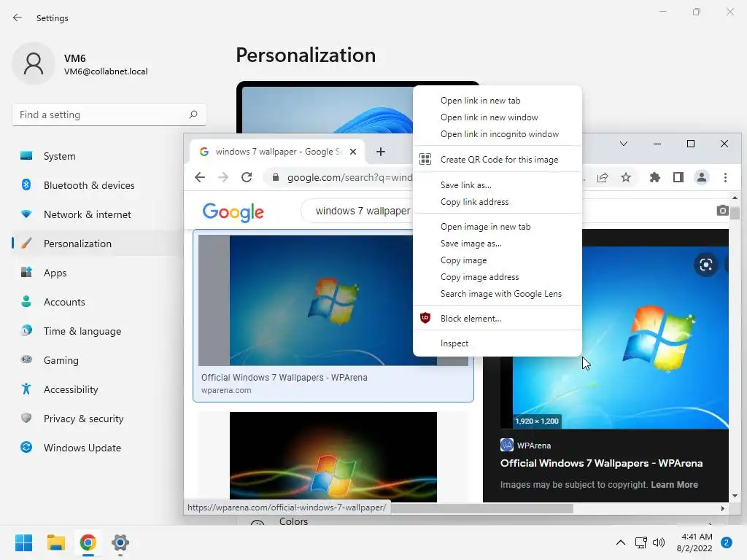Close the windows 7 wallpaper tab
The width and height of the screenshot is (747, 560).
coord(353,152)
